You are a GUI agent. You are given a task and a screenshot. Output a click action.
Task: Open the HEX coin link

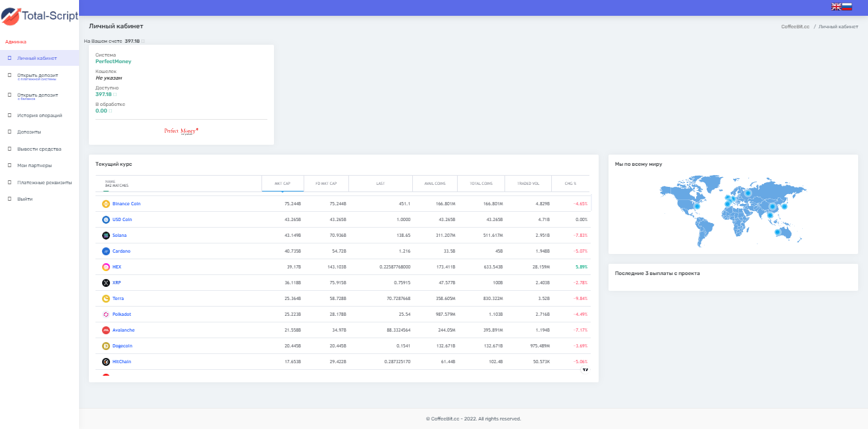coord(117,267)
